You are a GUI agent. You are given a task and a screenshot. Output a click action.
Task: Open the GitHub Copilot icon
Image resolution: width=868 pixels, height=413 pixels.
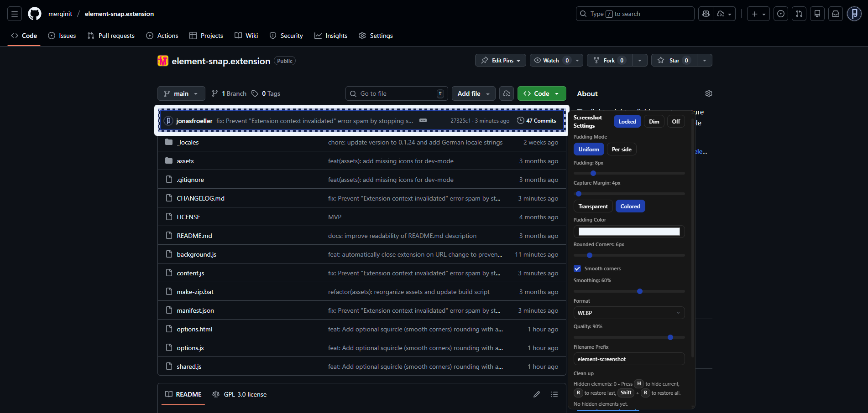point(705,14)
